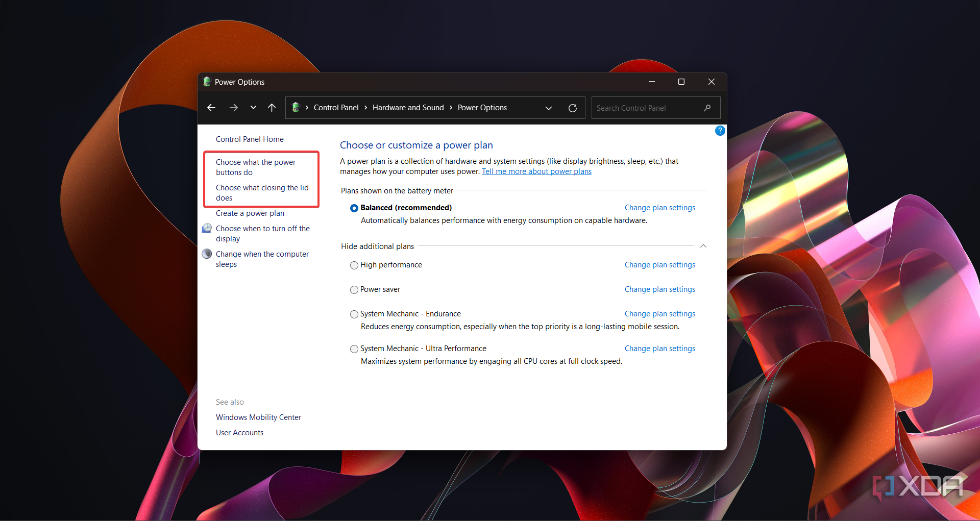Screen dimensions: 980x521
Task: Refresh the Power Options page
Action: (573, 108)
